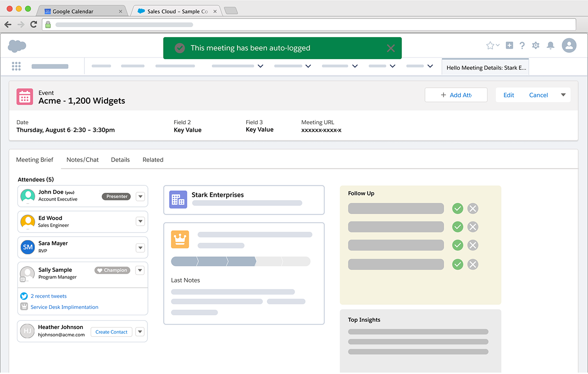Viewport: 588px width, 374px height.
Task: Click the notifications bell icon
Action: tap(550, 45)
